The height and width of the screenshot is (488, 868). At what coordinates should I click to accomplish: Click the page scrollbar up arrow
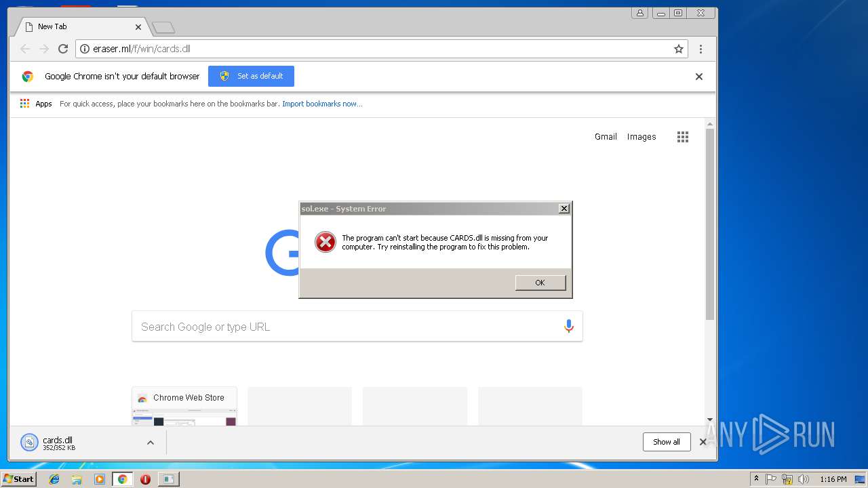pos(710,124)
